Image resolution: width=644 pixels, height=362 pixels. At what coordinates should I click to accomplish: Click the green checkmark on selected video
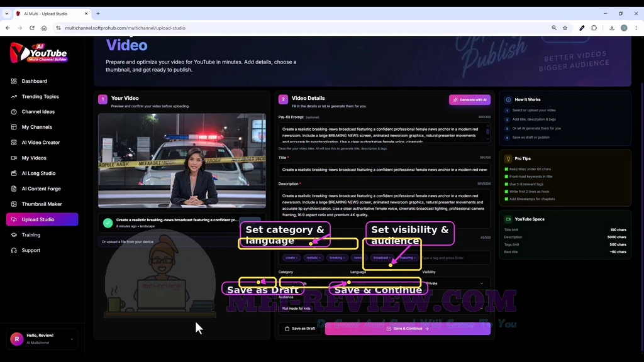108,223
